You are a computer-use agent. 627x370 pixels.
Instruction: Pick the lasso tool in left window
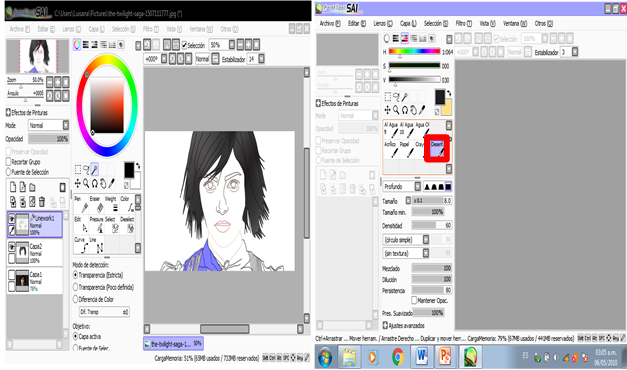pyautogui.click(x=86, y=170)
